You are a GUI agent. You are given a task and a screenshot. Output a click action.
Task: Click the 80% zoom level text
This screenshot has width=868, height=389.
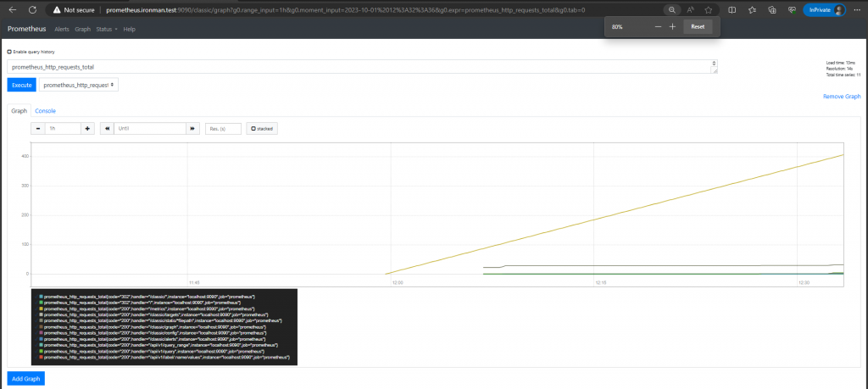pos(617,26)
